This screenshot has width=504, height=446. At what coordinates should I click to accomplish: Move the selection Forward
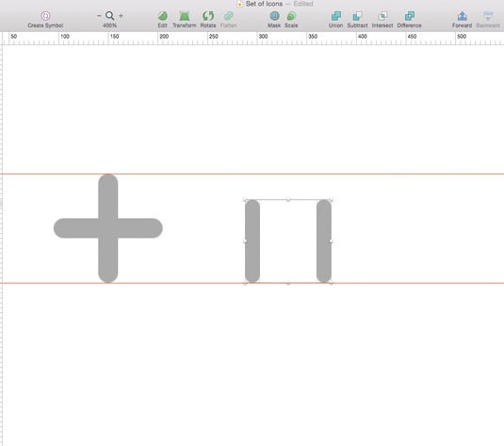point(463,16)
